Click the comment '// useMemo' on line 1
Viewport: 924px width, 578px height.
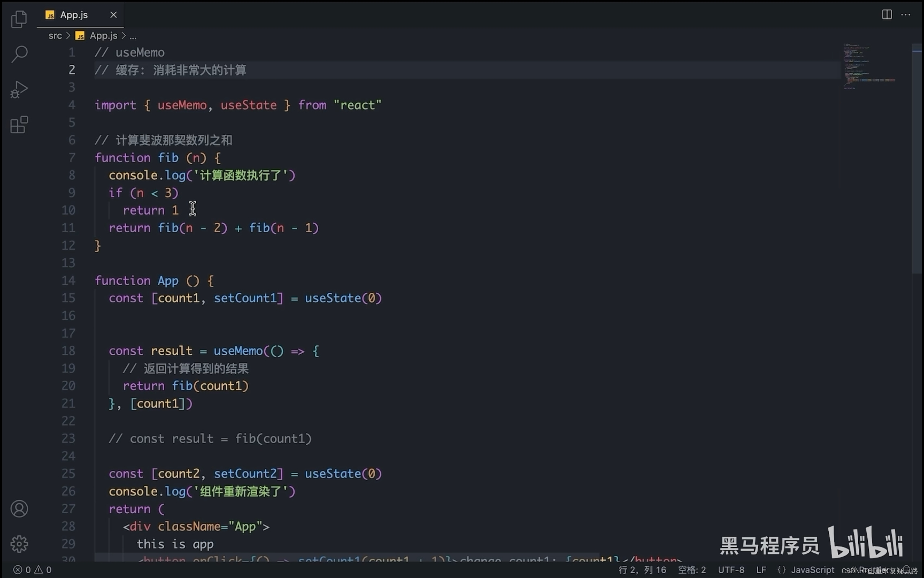[x=130, y=52]
